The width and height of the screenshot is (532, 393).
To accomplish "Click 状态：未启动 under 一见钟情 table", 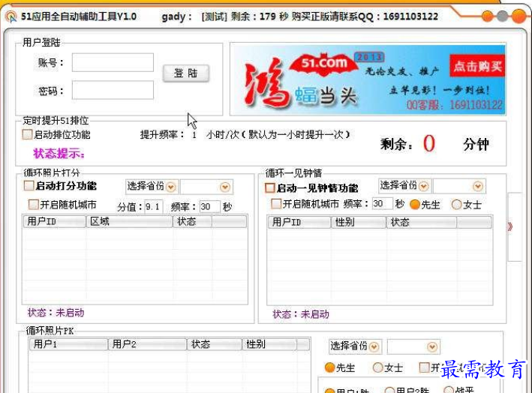I will point(301,314).
